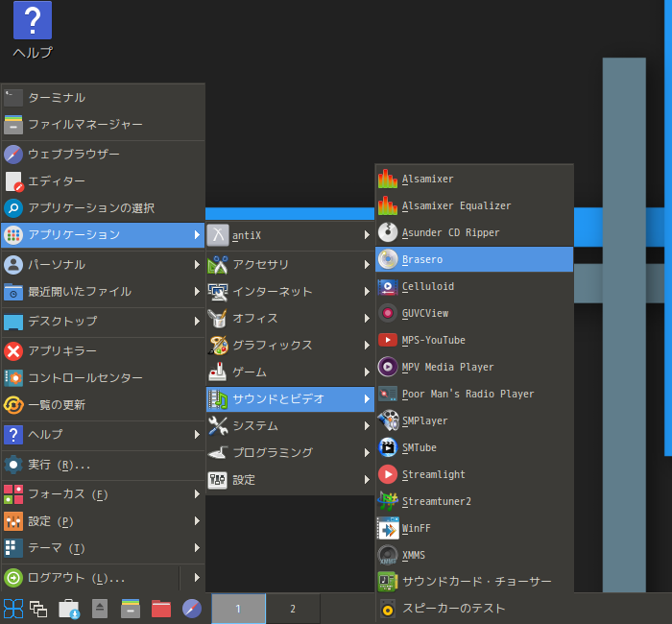Click the スピーカーのテスト speaker icon
Image resolution: width=672 pixels, height=624 pixels.
point(388,609)
